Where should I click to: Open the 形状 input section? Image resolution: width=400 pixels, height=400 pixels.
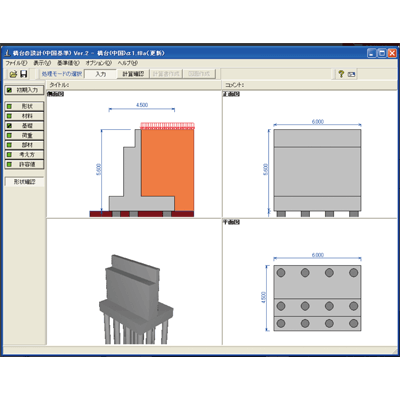24,106
